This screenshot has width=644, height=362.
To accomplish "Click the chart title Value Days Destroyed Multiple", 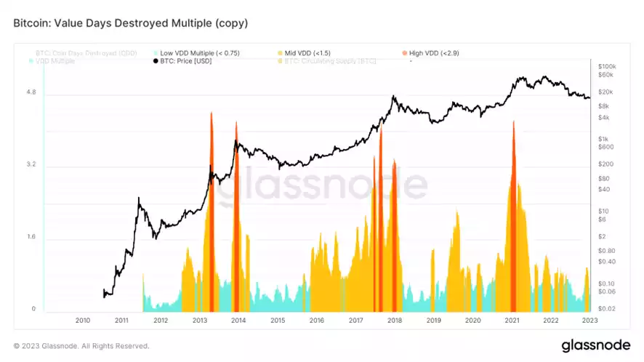I will [131, 23].
